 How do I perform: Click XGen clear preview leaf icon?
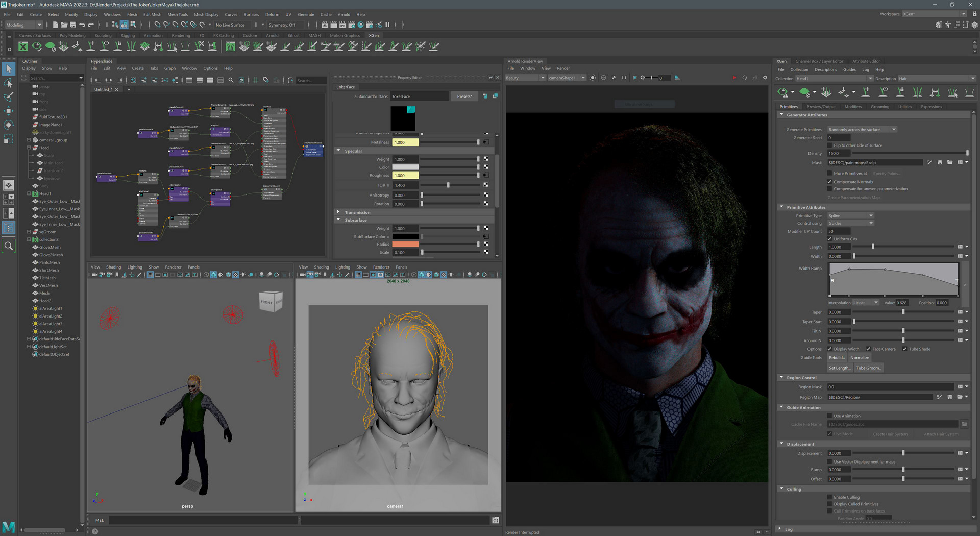point(805,92)
